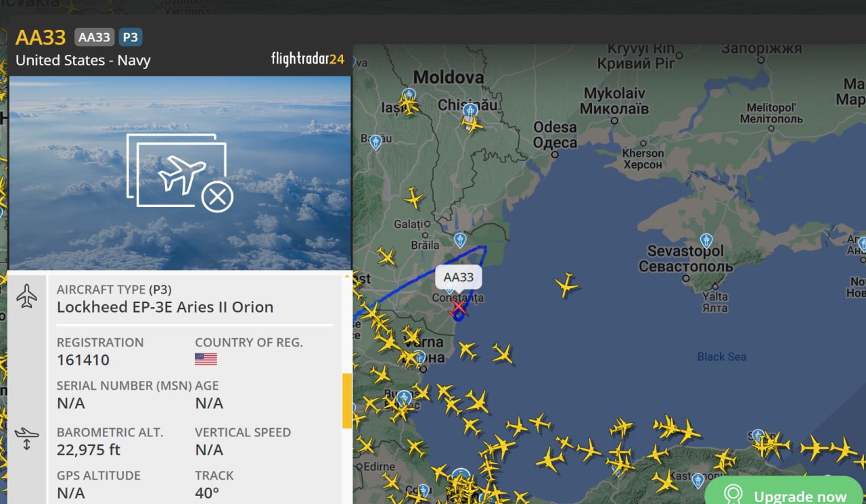Click the United States flag icon

coord(206,359)
